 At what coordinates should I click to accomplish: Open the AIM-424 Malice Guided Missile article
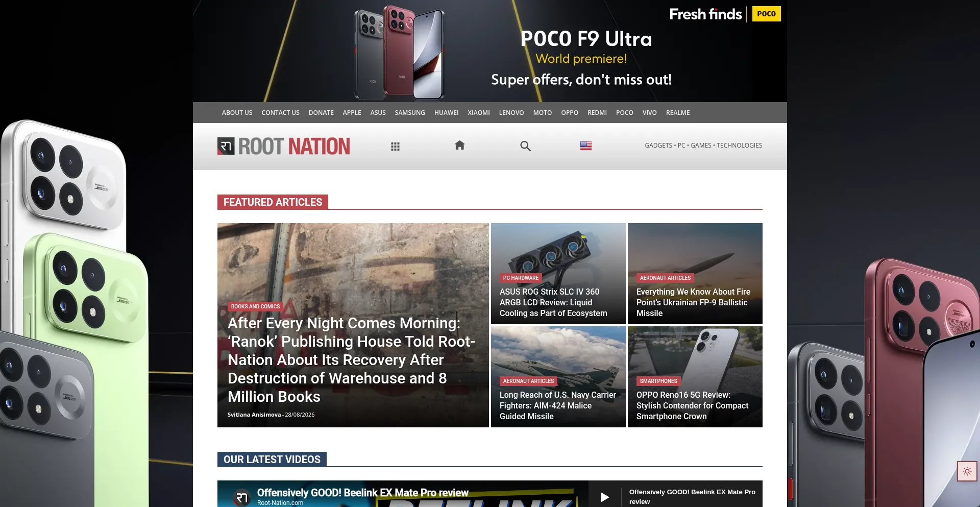point(558,405)
